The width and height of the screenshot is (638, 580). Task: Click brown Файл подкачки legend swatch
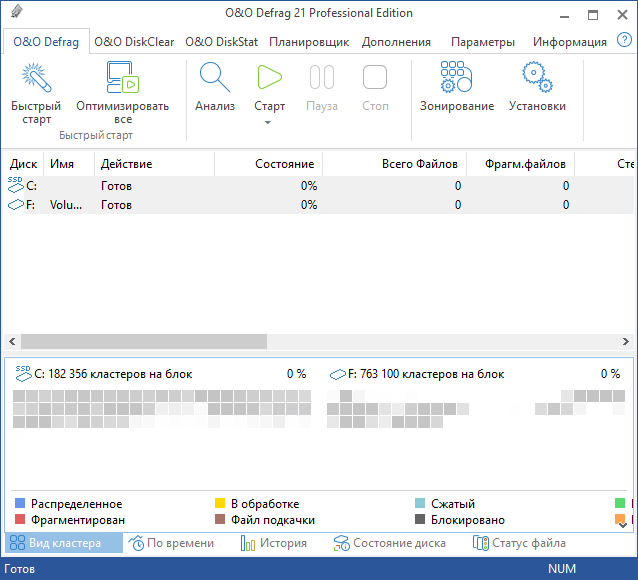point(220,519)
